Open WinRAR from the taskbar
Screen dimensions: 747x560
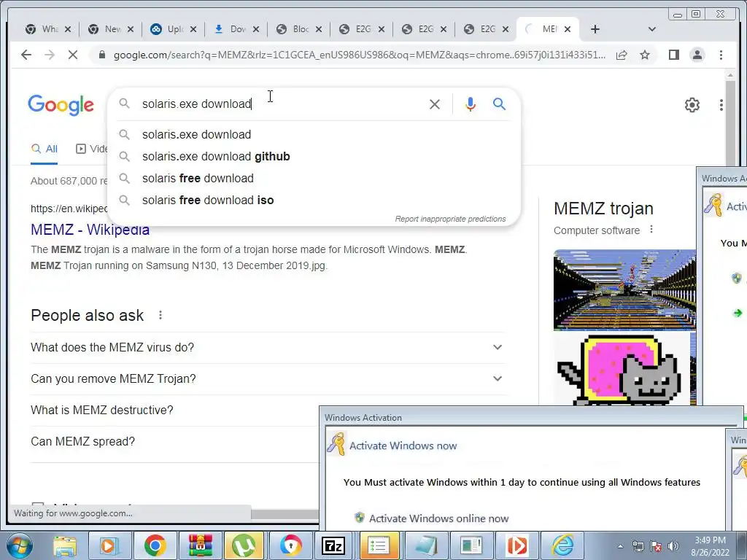pyautogui.click(x=200, y=545)
